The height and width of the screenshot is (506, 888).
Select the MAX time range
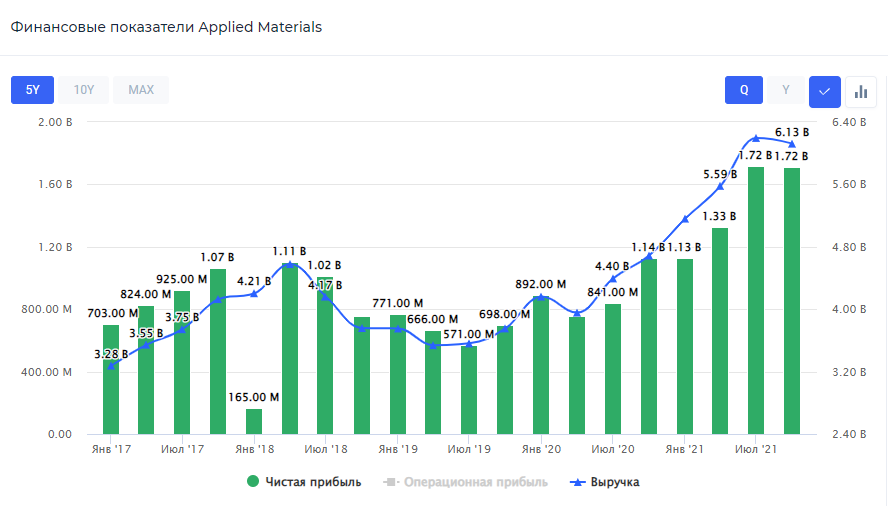[x=141, y=90]
